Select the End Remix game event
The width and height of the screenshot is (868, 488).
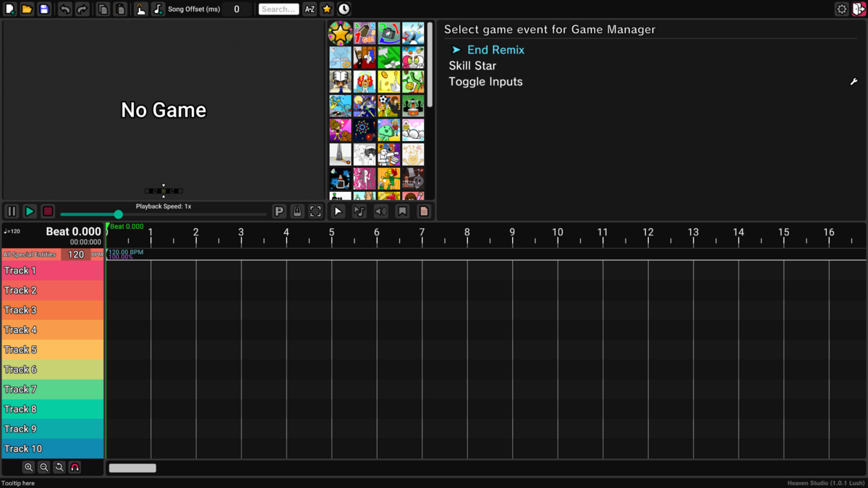(x=495, y=50)
